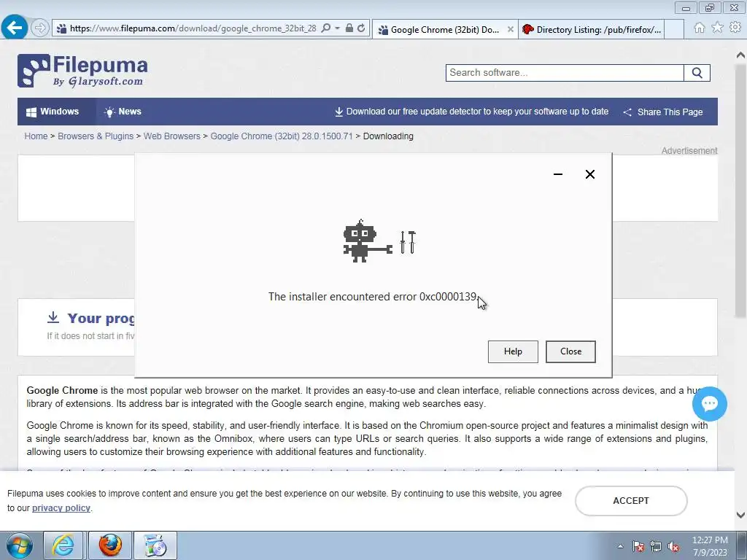747x560 pixels.
Task: Open Google Chrome (32bit) 28.0.1500.71 breadcrumb
Action: coord(282,136)
